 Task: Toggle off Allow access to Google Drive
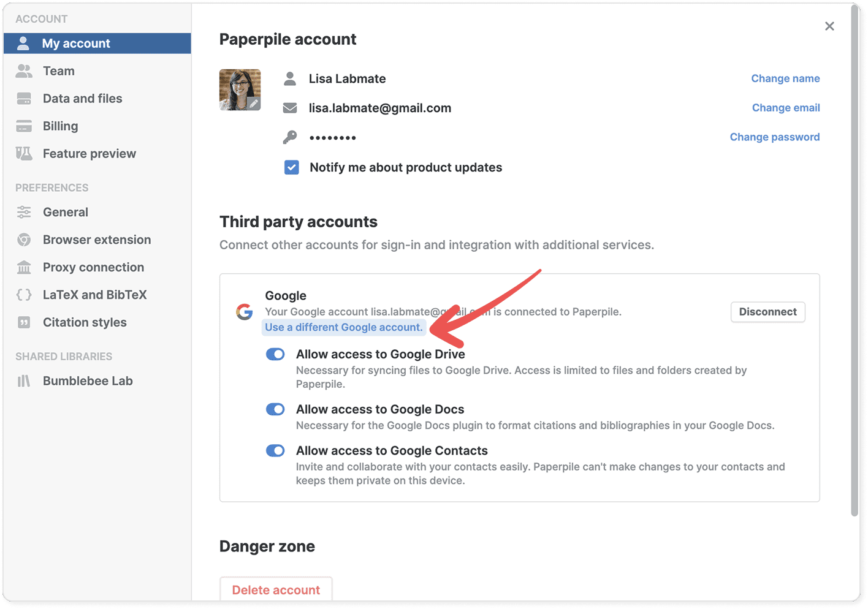[275, 354]
